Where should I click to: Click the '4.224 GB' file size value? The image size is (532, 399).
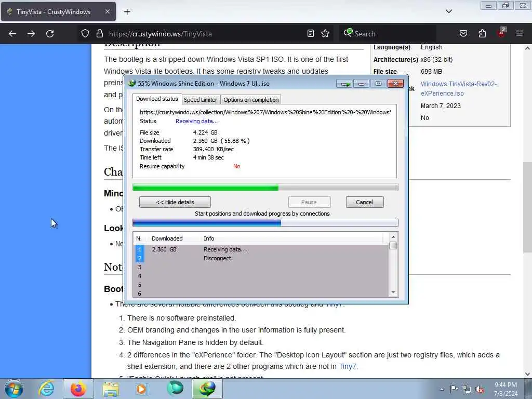point(205,132)
